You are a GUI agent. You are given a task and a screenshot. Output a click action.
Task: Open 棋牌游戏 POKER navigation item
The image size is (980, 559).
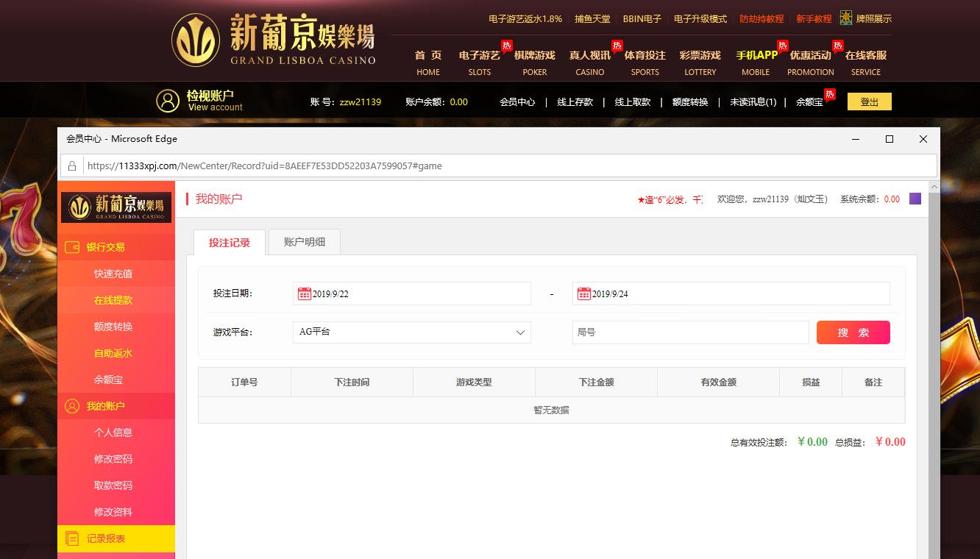point(535,63)
